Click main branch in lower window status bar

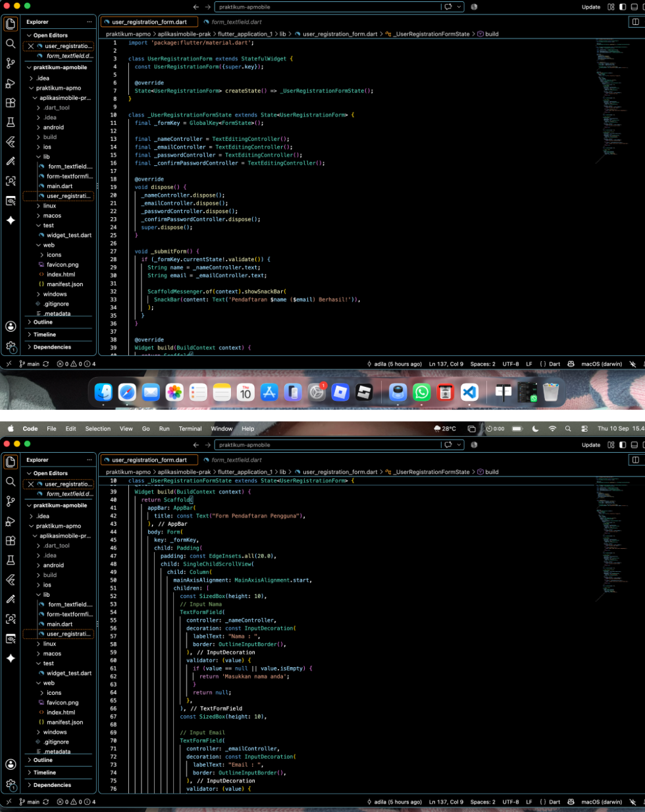[30, 802]
